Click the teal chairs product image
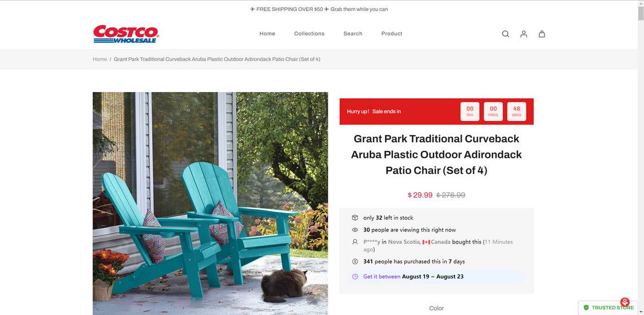Viewport: 644px width, 315px height. (x=210, y=204)
